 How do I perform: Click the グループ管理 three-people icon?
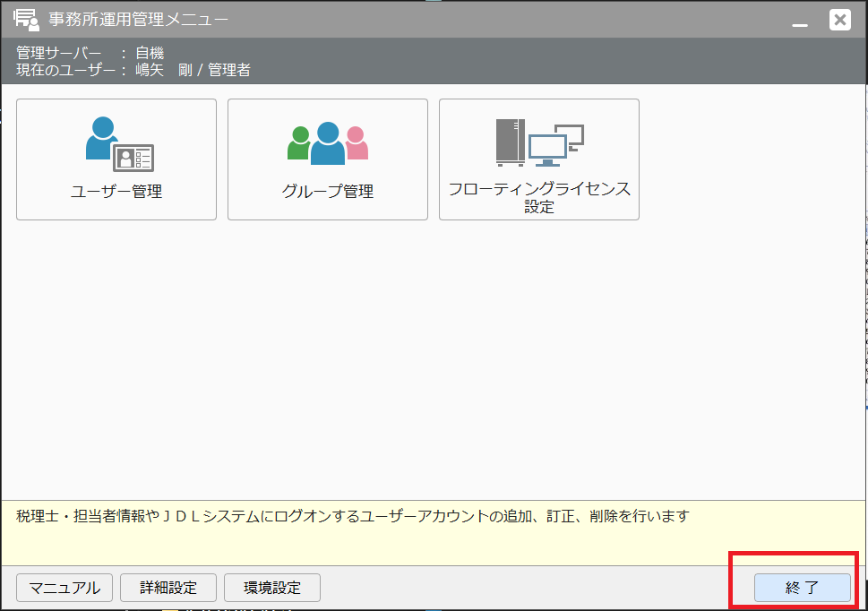tap(328, 144)
